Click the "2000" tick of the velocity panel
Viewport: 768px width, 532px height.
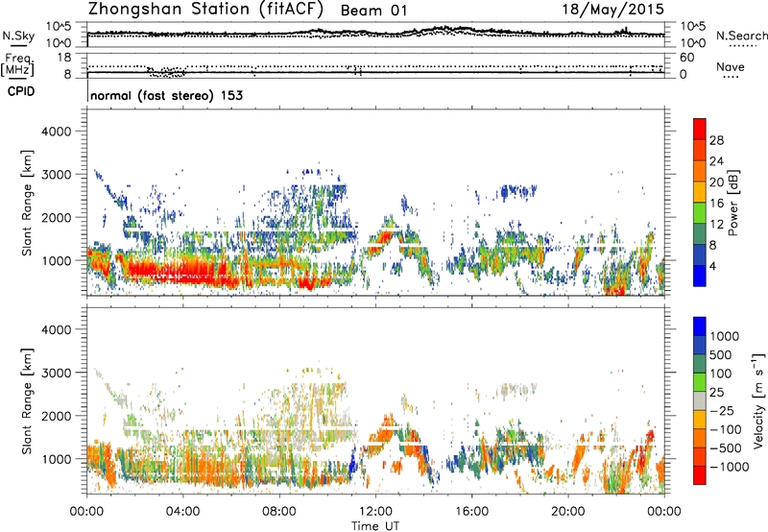click(57, 416)
